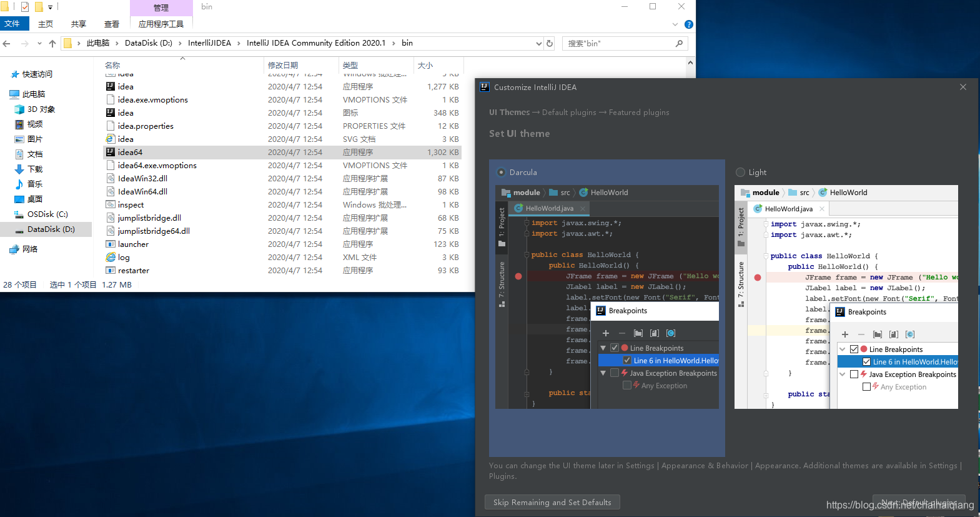Screen dimensions: 980x517
Task: Click the Light theme preview image
Action: 846,297
